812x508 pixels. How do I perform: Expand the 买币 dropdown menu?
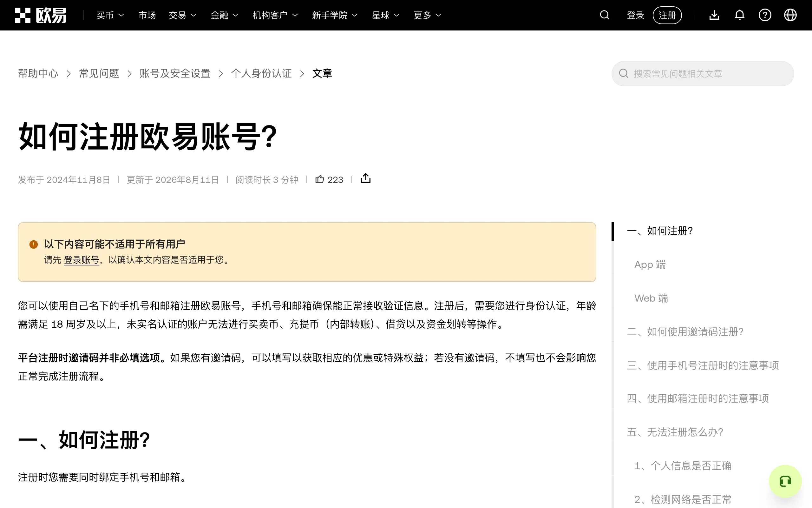pos(110,16)
